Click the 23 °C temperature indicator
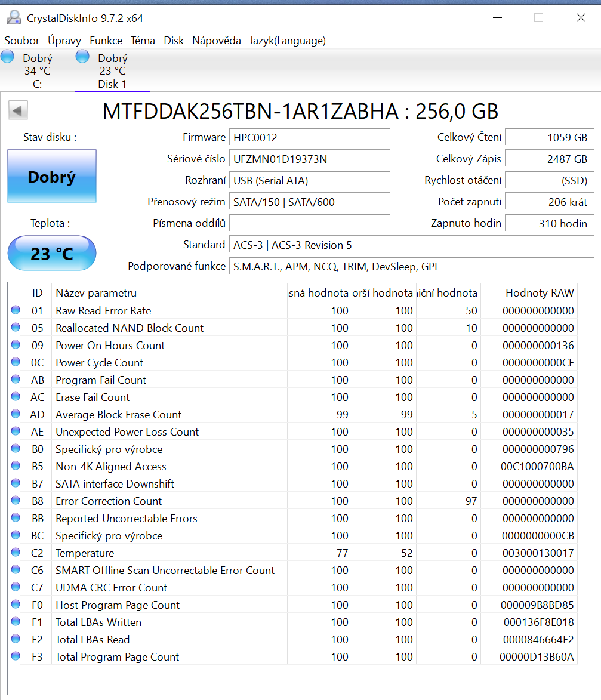Screen dimensions: 601x700 tap(51, 253)
